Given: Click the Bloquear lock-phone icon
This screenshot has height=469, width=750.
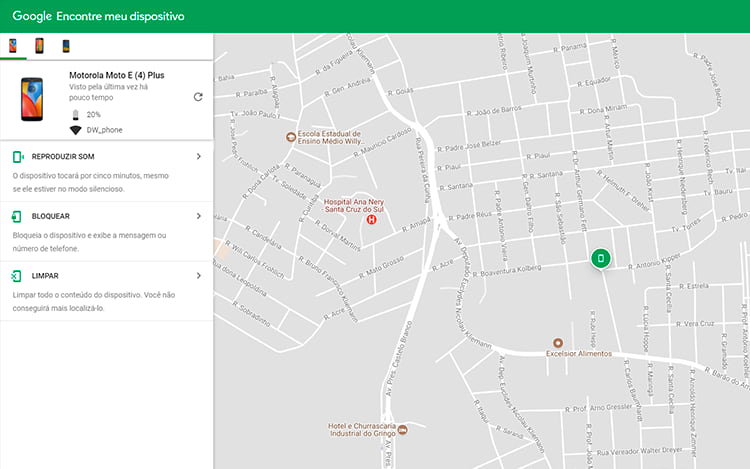Looking at the screenshot, I should click(x=16, y=217).
